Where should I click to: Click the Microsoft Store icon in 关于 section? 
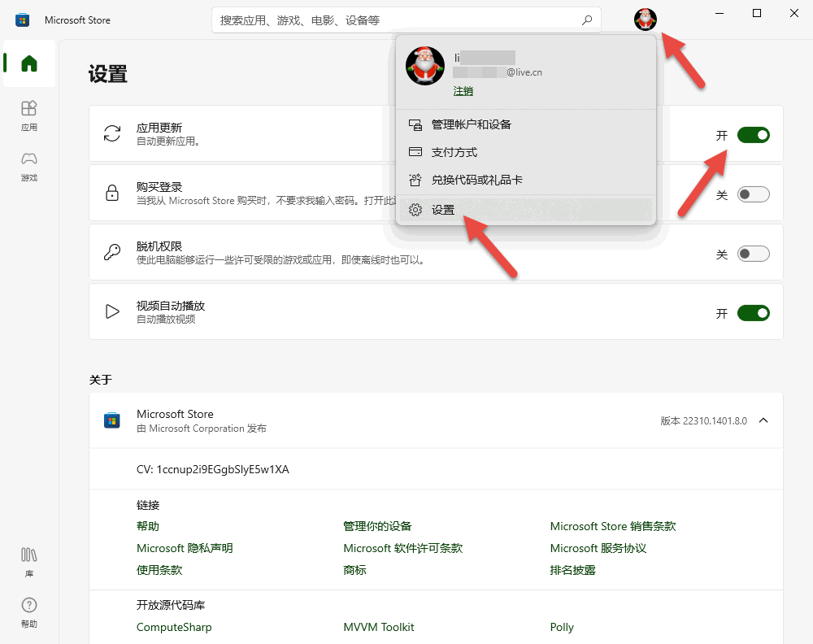click(112, 420)
